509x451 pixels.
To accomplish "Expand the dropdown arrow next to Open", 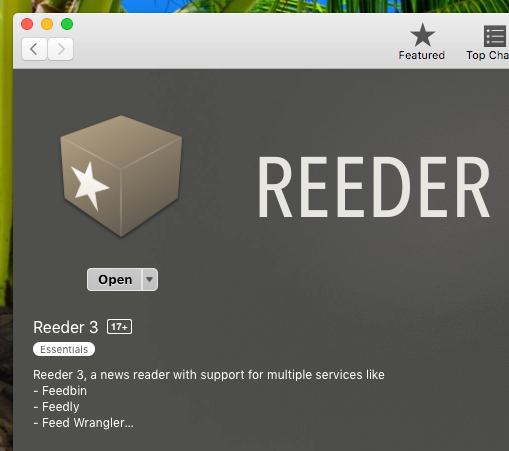I will click(x=150, y=279).
